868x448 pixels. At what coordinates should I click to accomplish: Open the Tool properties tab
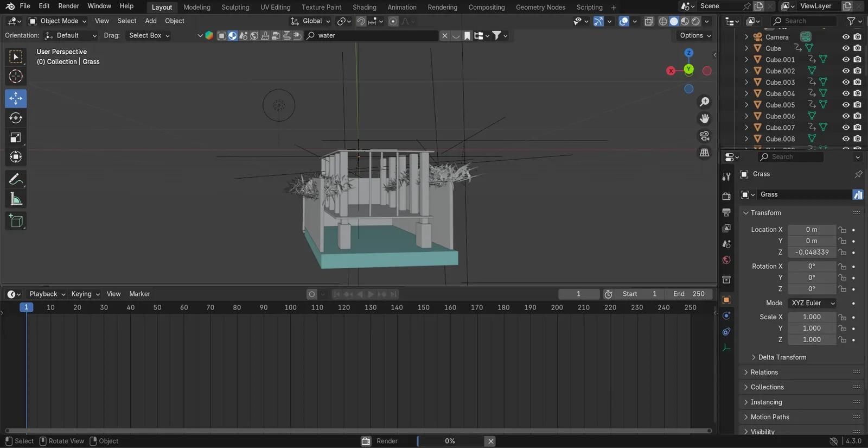726,176
